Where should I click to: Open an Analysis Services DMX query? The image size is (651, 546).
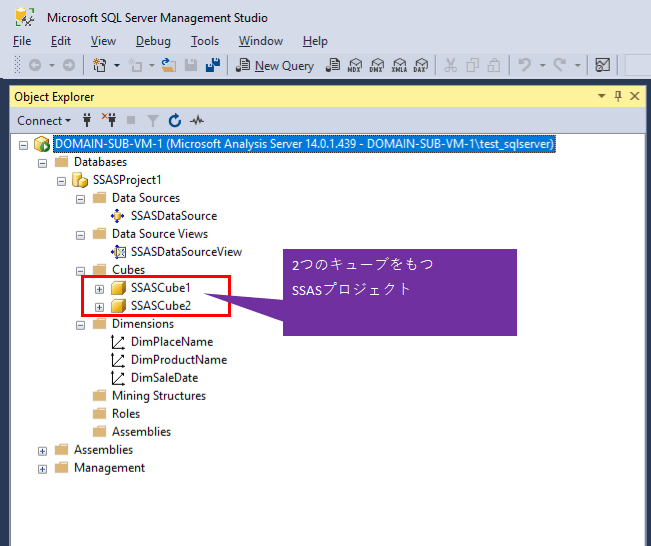[x=376, y=65]
